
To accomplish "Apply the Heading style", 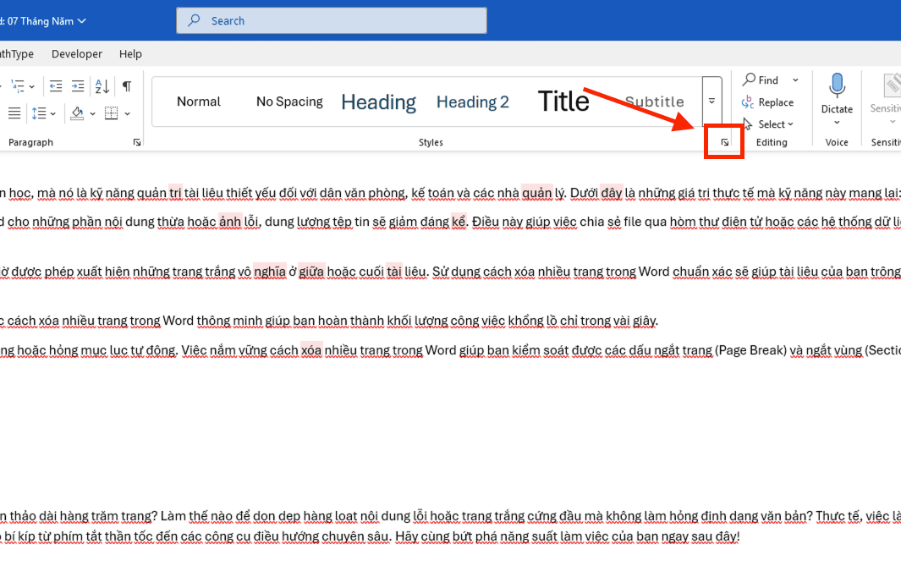I will click(x=378, y=102).
